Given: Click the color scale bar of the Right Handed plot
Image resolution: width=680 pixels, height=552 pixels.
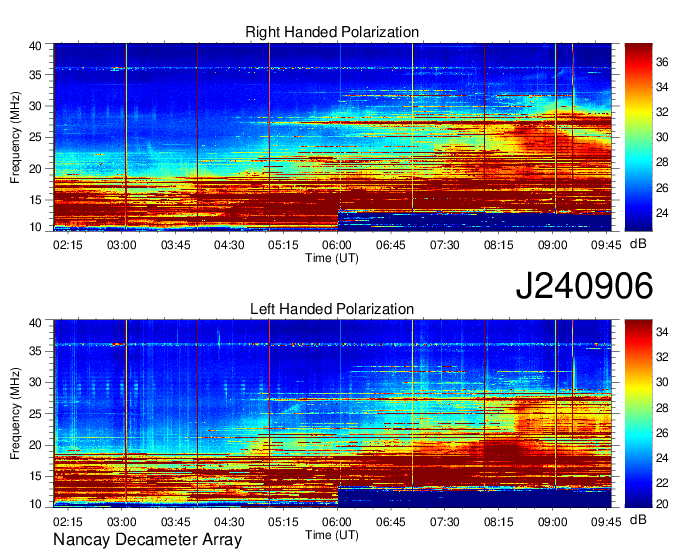Looking at the screenshot, I should coord(638,137).
